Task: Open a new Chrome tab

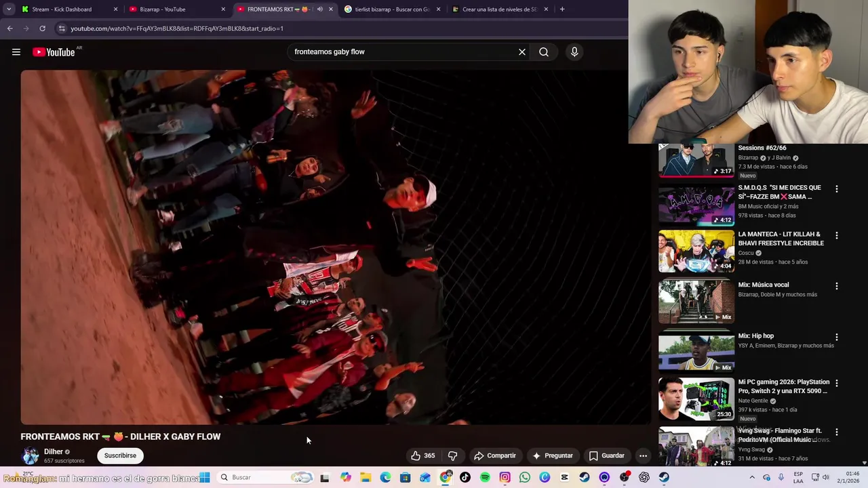Action: click(562, 9)
